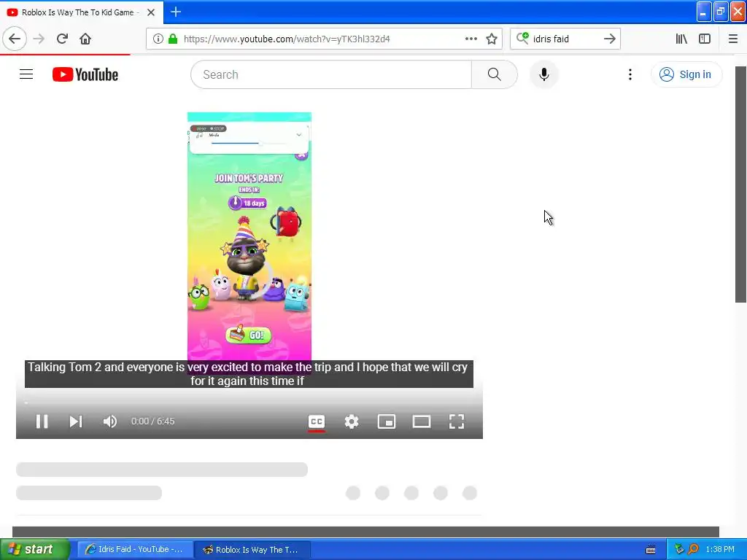Viewport: 747px width, 560px height.
Task: Click the 1:38 PM taskbar clock
Action: [x=720, y=550]
